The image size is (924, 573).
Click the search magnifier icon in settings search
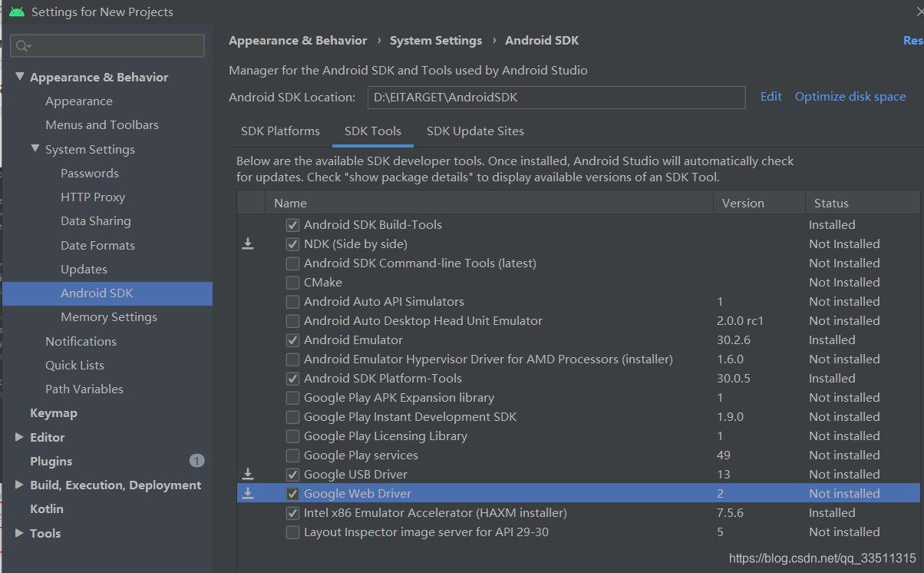click(x=23, y=46)
